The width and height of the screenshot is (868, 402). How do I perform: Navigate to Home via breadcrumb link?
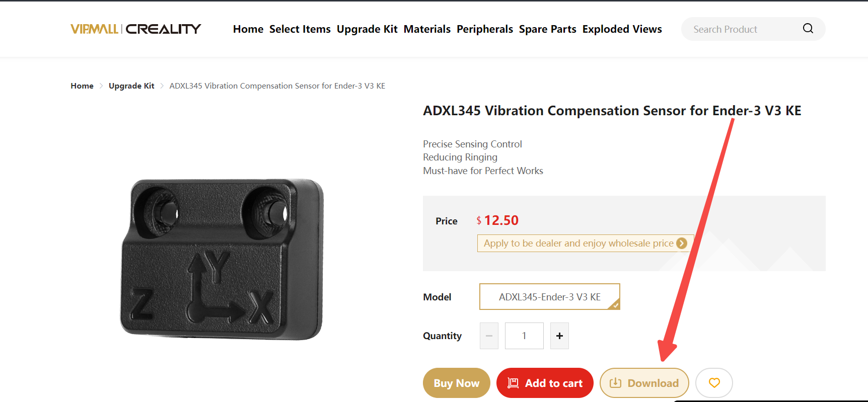(x=82, y=86)
